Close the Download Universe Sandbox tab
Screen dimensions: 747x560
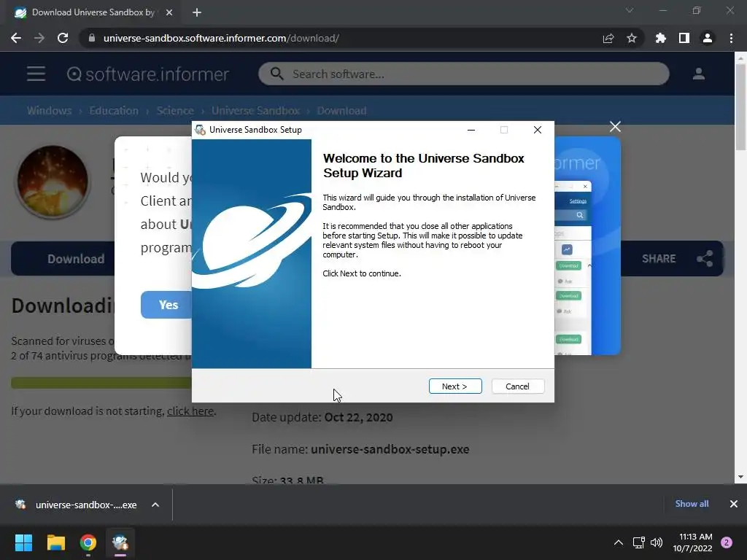point(169,12)
